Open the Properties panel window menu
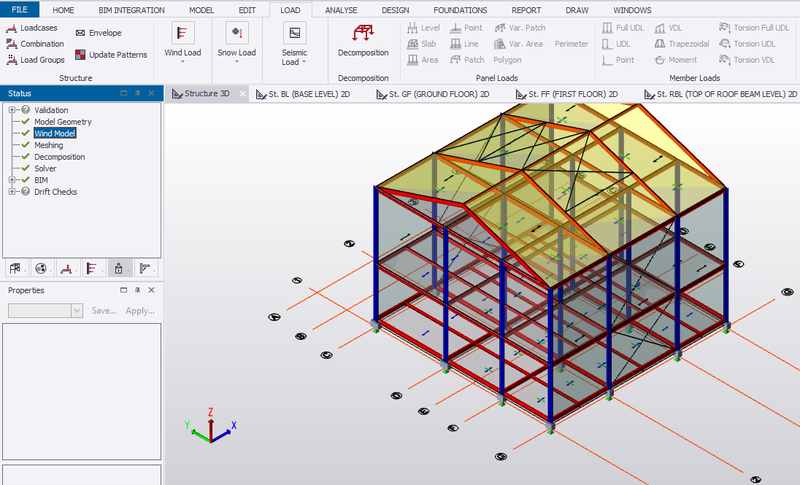Screen dimensions: 800x485 click(123, 290)
